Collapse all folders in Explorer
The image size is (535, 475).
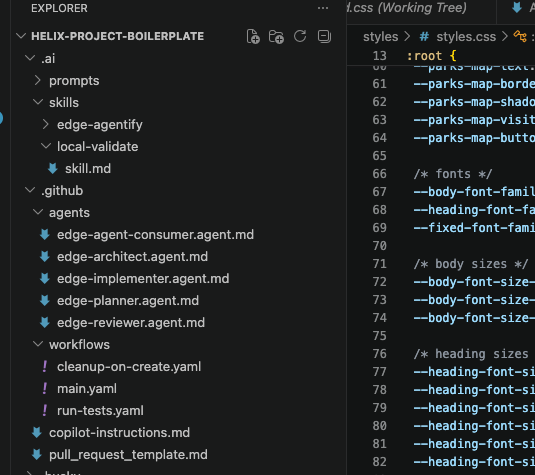coord(324,36)
